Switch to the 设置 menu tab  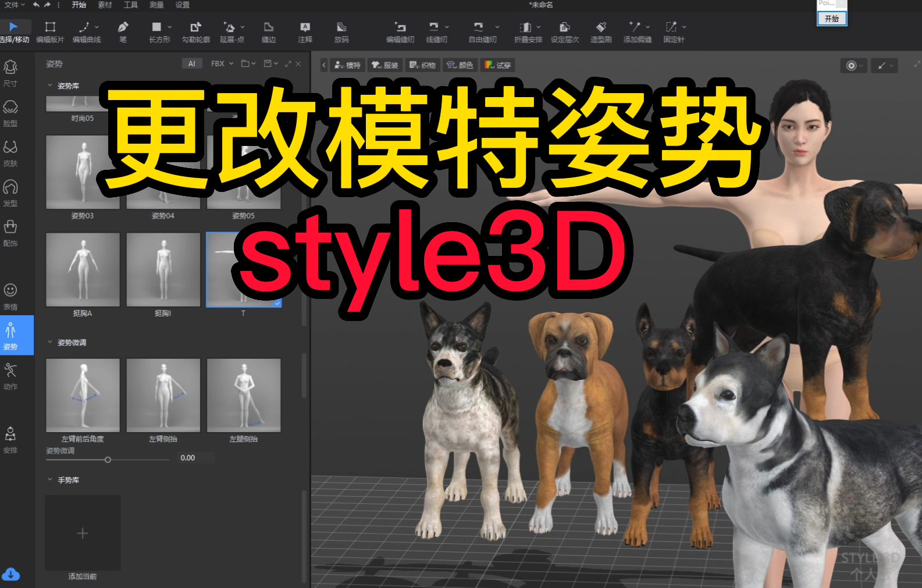[183, 5]
